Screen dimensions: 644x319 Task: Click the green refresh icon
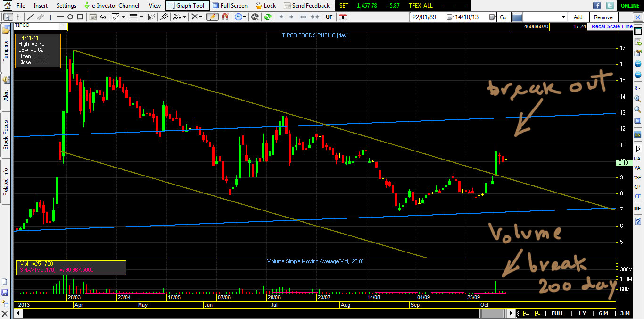pyautogui.click(x=267, y=17)
